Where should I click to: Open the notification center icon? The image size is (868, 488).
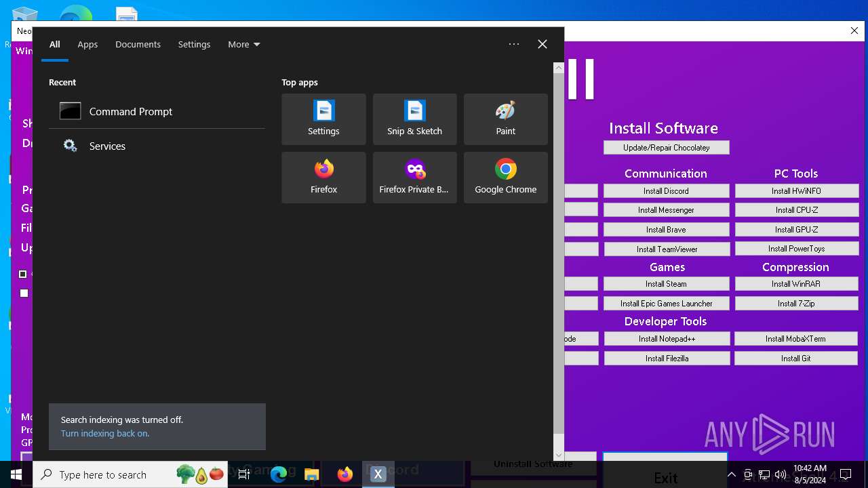tap(845, 474)
